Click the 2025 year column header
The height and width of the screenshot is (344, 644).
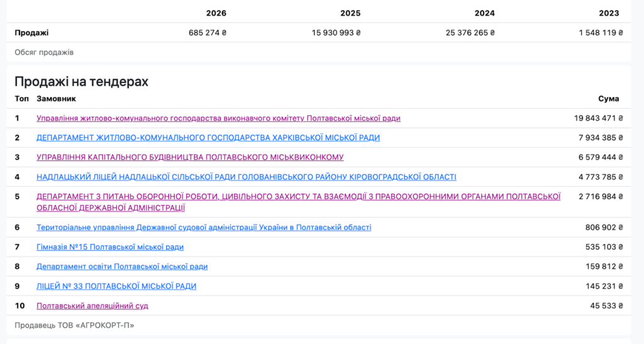[x=350, y=13]
